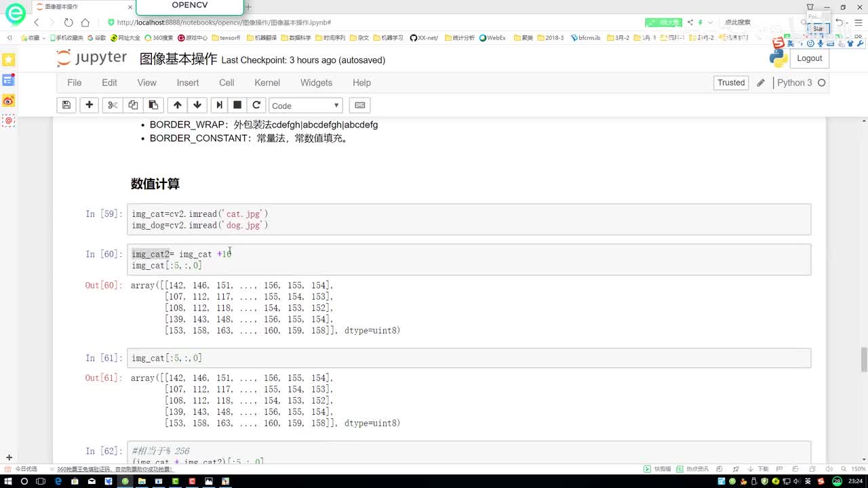
Task: Click the BORDER_WRAP bullet text
Action: 264,125
